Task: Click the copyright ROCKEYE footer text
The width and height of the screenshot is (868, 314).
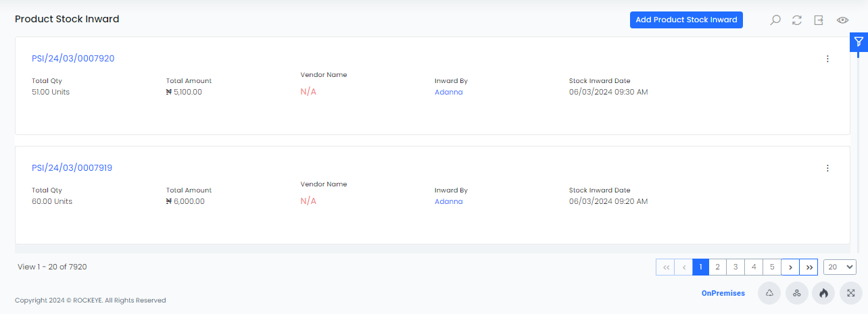Action: [90, 300]
